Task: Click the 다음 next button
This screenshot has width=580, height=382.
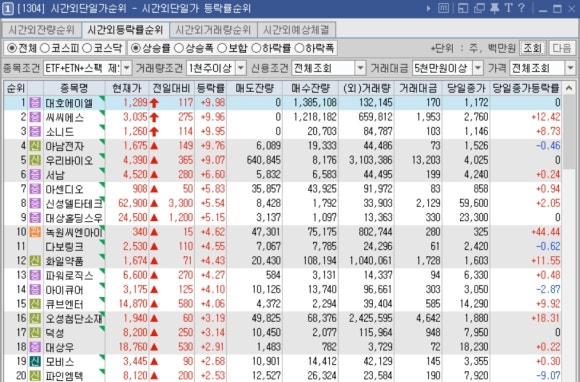Action: (x=562, y=48)
